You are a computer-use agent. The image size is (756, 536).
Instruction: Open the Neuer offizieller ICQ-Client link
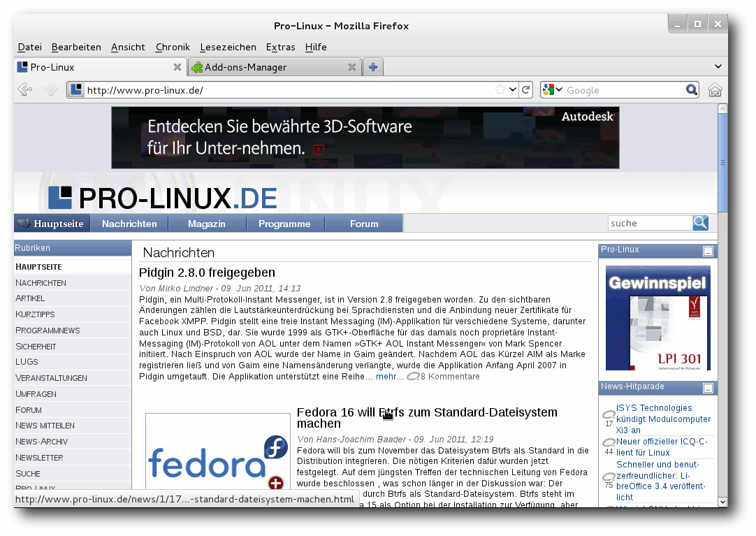point(662,447)
